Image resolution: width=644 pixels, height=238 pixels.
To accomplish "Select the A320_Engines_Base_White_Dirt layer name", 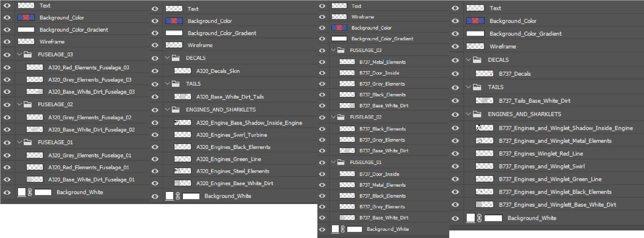I will click(235, 183).
